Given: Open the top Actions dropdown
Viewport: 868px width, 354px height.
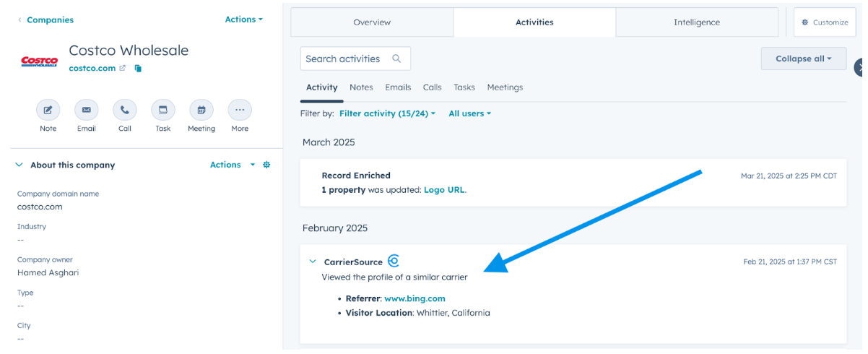Looking at the screenshot, I should tap(243, 20).
